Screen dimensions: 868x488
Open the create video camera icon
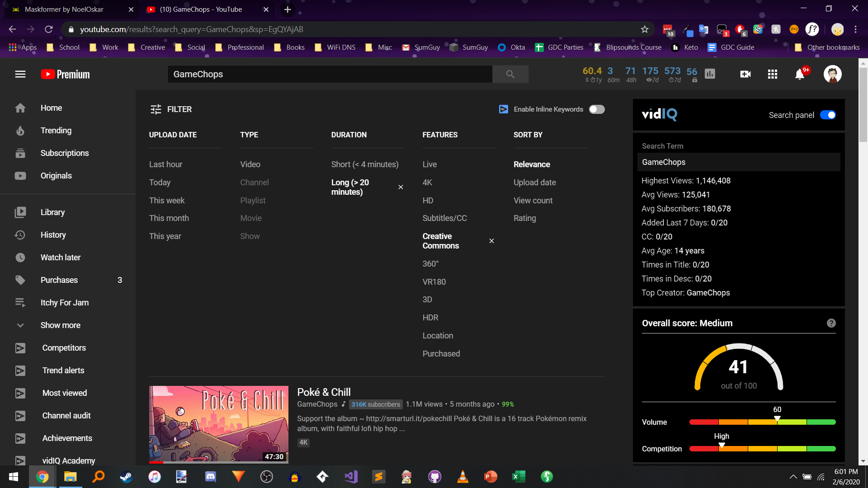point(745,74)
